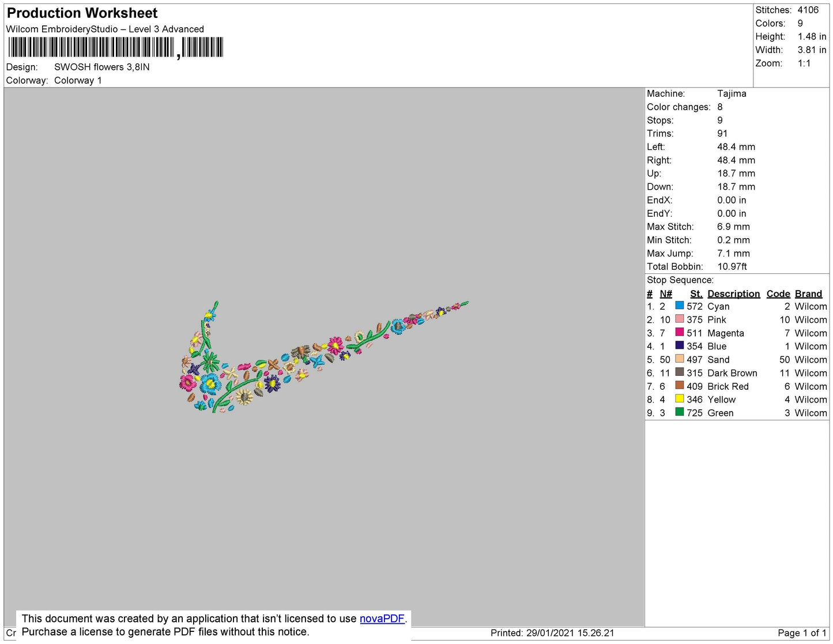Image resolution: width=833 pixels, height=644 pixels.
Task: Click the "Production Worksheet" title
Action: point(82,13)
